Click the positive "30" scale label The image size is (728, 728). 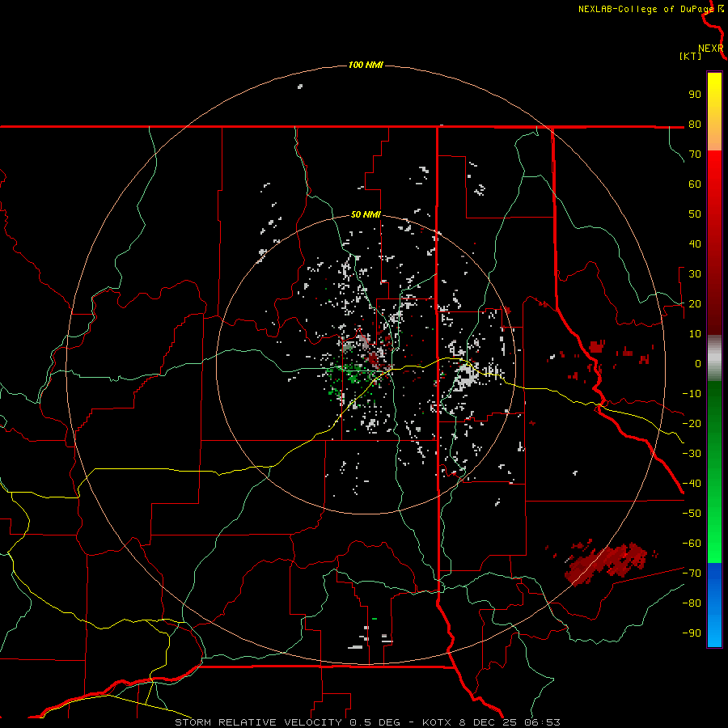(x=695, y=274)
